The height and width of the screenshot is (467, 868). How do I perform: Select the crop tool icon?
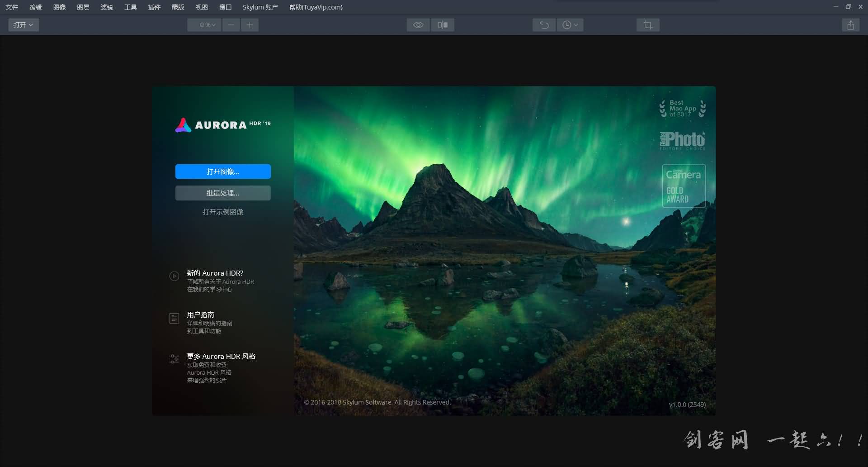(x=648, y=25)
